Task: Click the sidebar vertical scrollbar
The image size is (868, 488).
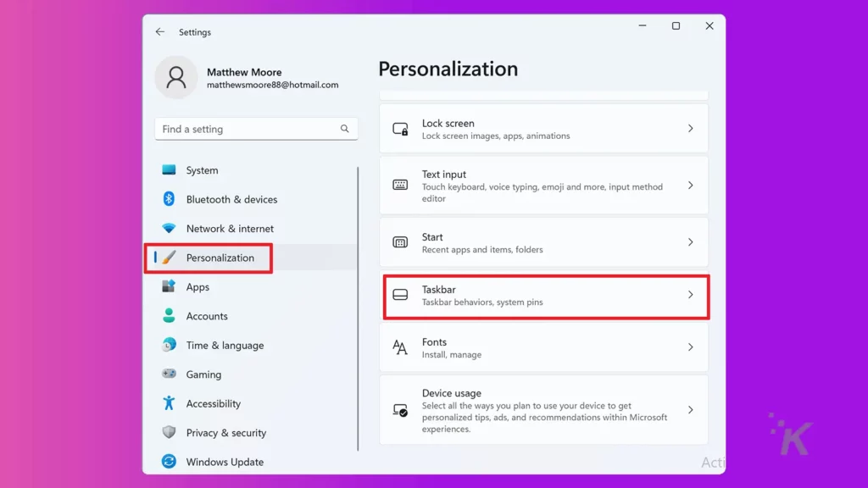Action: pos(358,308)
